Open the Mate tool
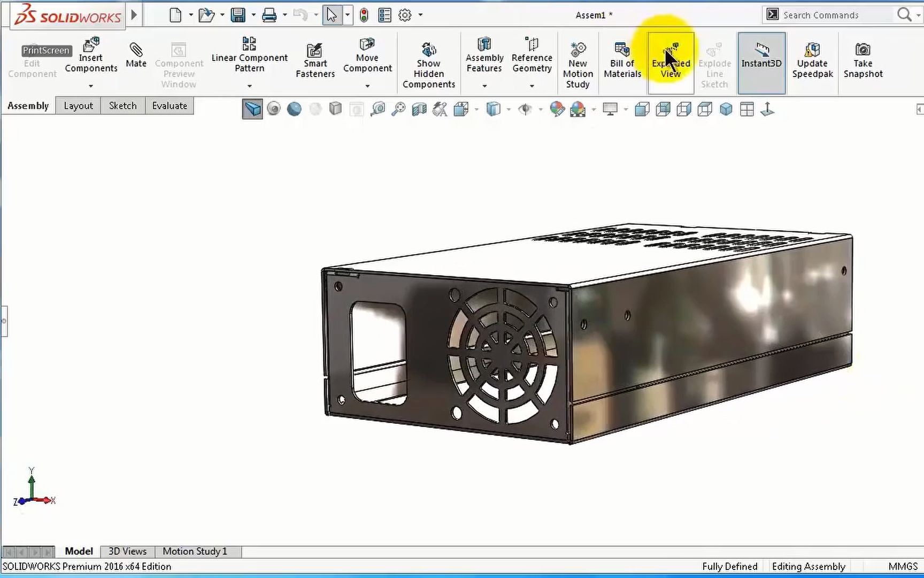The width and height of the screenshot is (924, 578). [x=136, y=59]
